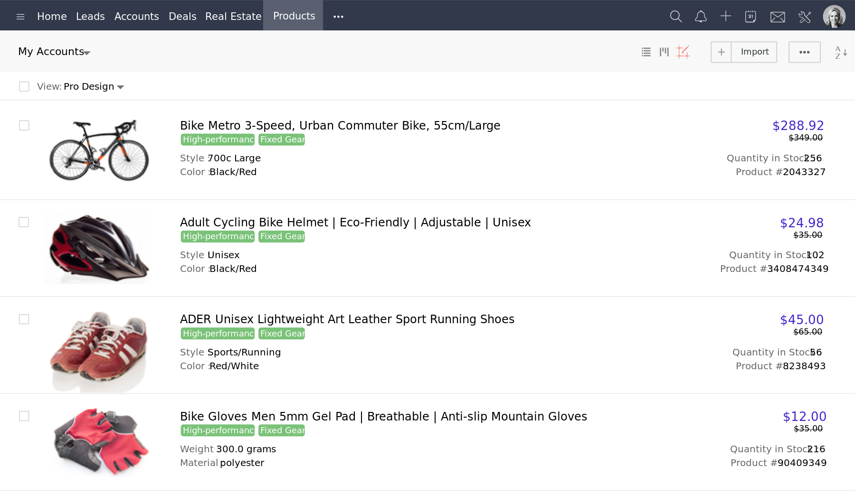Open the calendar icon in the header

click(x=750, y=16)
